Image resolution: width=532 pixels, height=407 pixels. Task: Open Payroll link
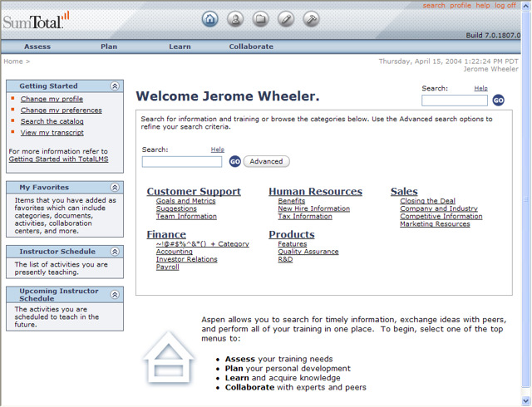tap(168, 267)
